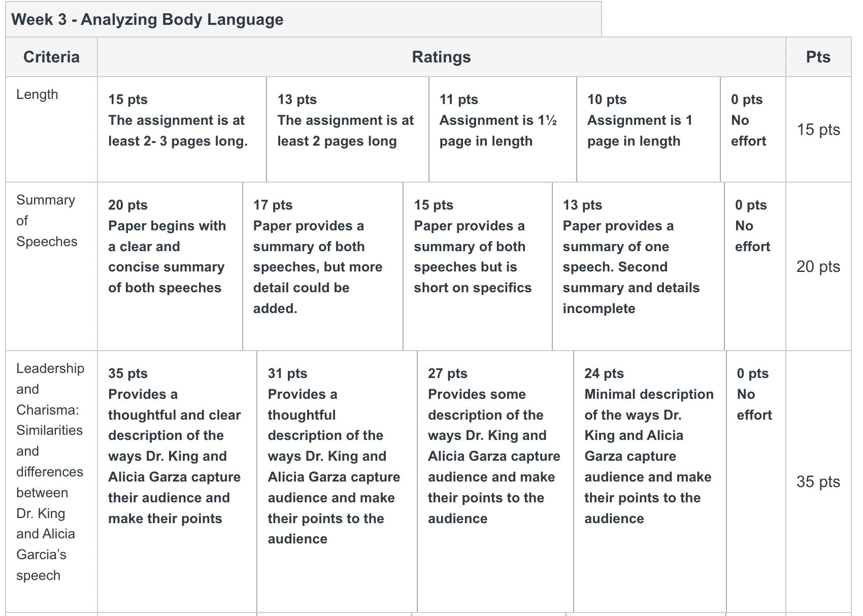Click the Ratings column header
Image resolution: width=863 pixels, height=616 pixels.
(441, 57)
